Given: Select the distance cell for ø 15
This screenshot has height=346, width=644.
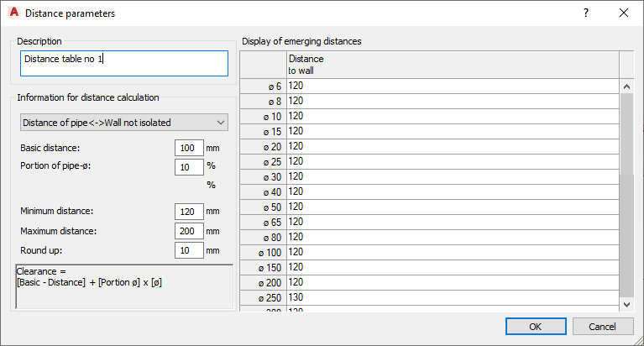Looking at the screenshot, I should pyautogui.click(x=453, y=132).
